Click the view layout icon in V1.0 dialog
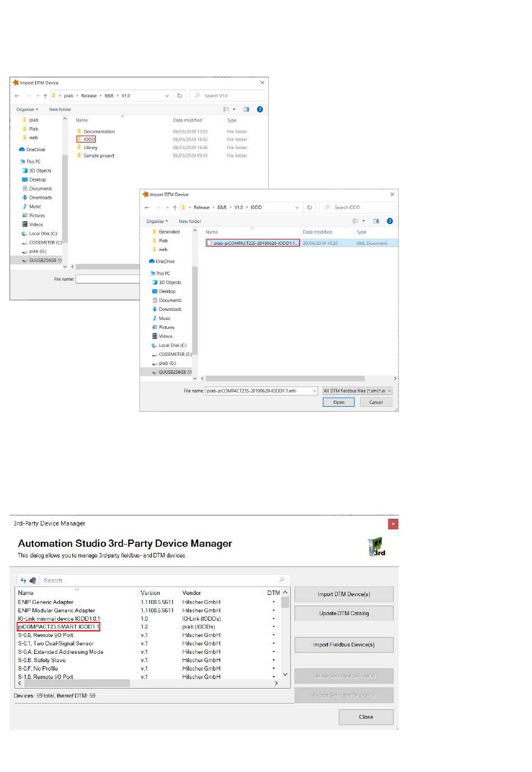532x772 pixels. 226,109
